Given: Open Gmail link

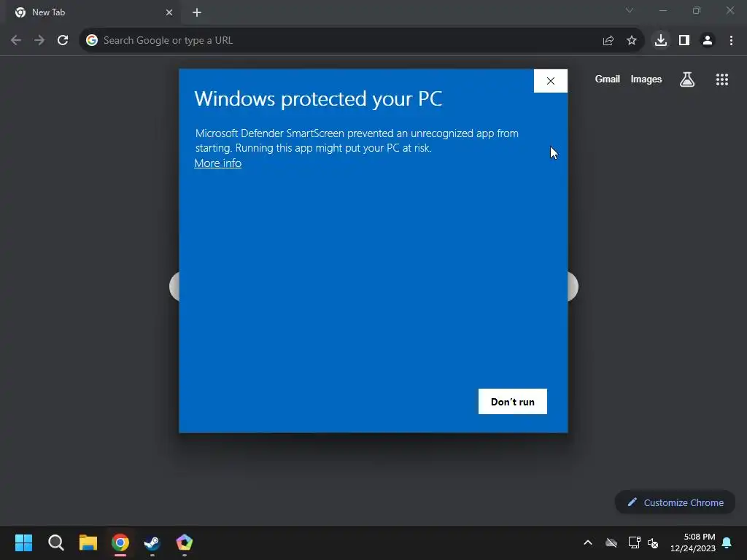Looking at the screenshot, I should coord(608,79).
